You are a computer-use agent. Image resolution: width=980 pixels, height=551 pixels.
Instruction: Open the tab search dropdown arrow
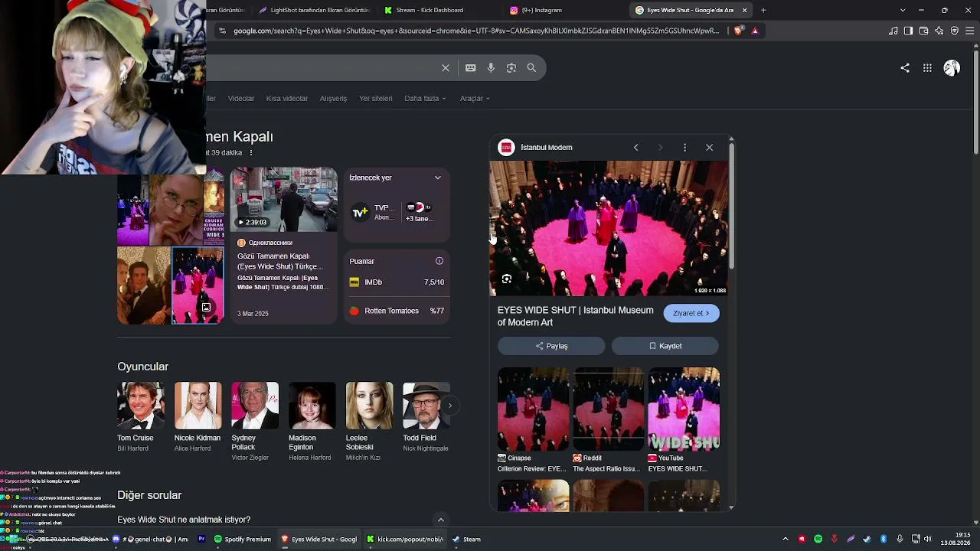[x=903, y=10]
